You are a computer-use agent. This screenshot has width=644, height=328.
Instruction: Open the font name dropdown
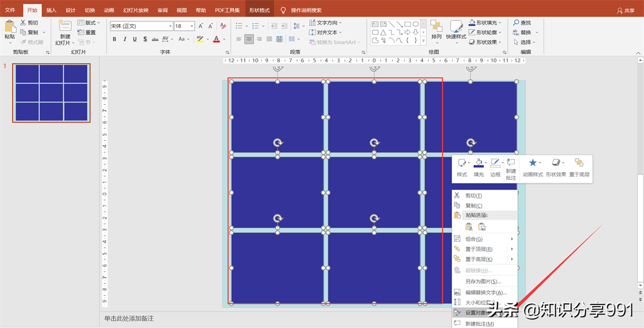pyautogui.click(x=170, y=26)
